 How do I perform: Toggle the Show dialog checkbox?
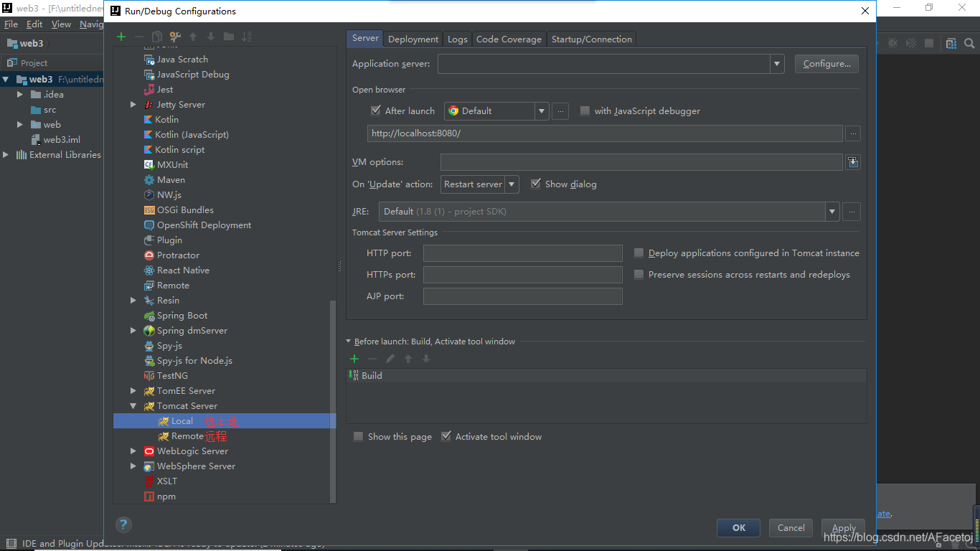[x=535, y=184]
